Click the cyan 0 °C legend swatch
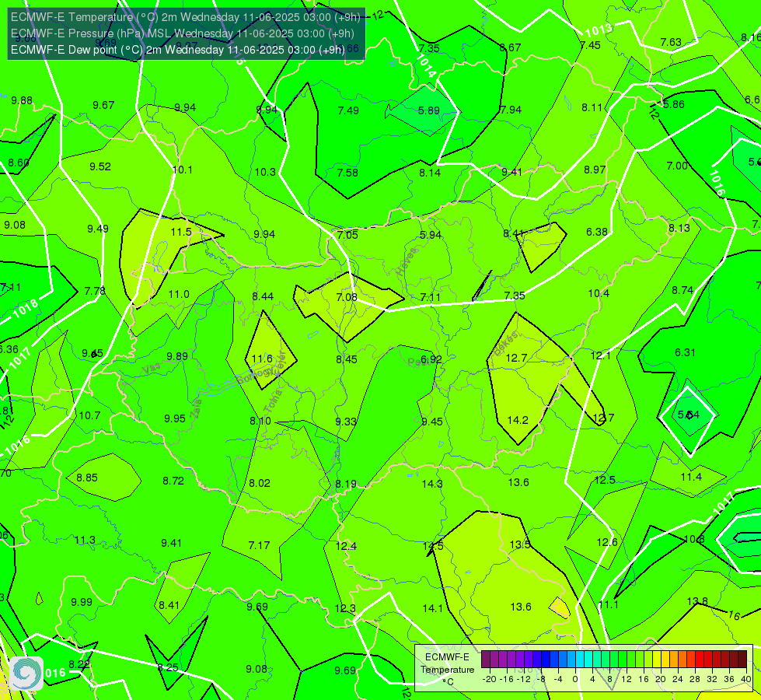 [x=580, y=660]
